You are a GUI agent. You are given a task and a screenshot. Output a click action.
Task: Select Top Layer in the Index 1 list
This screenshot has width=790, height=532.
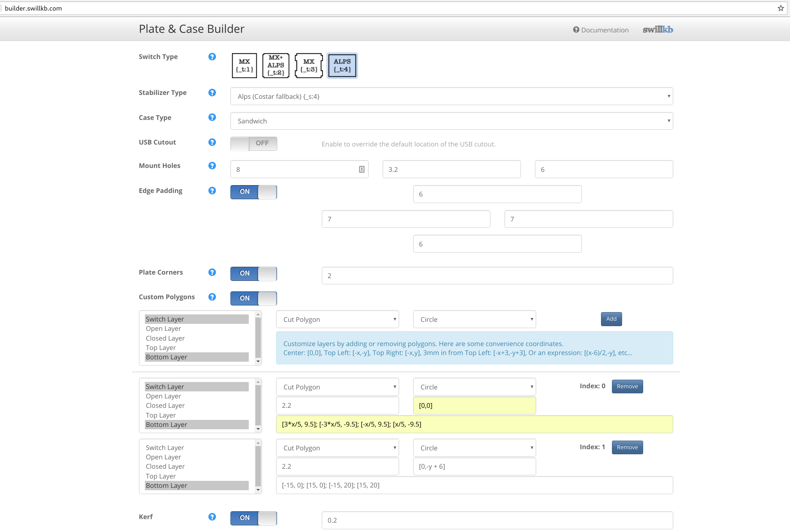pyautogui.click(x=160, y=476)
